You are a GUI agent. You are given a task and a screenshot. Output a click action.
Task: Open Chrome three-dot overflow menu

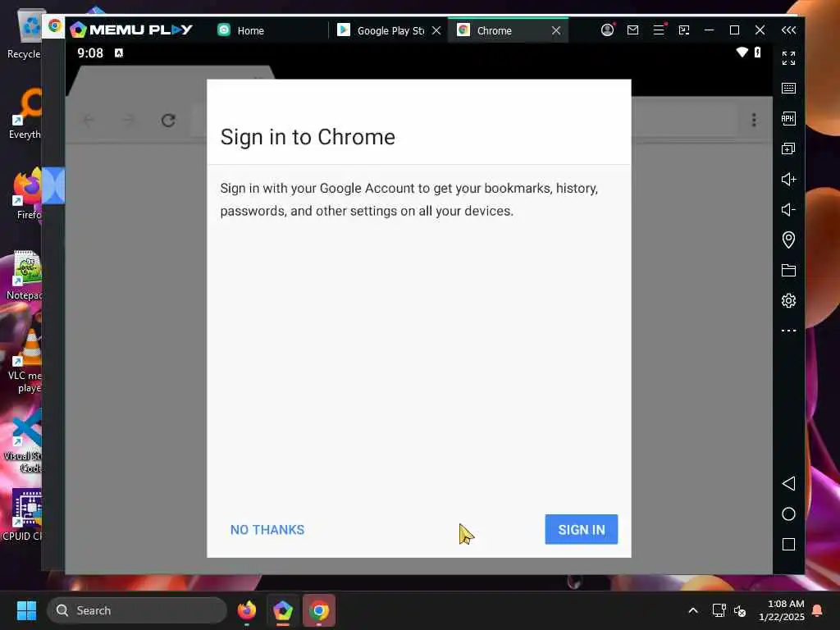(x=754, y=120)
